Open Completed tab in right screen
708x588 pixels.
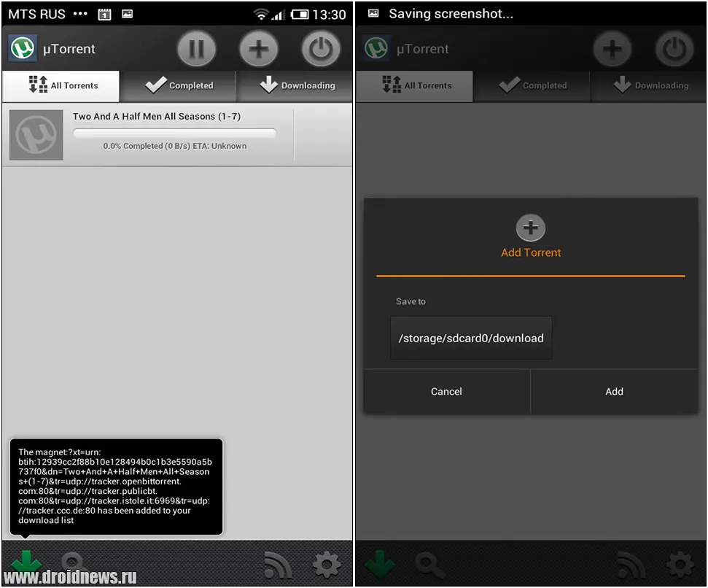(x=532, y=86)
